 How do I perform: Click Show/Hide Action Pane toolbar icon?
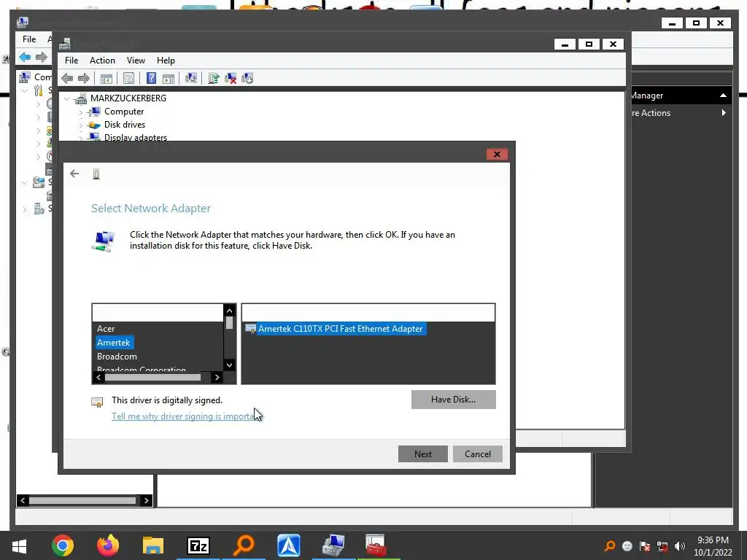point(169,78)
